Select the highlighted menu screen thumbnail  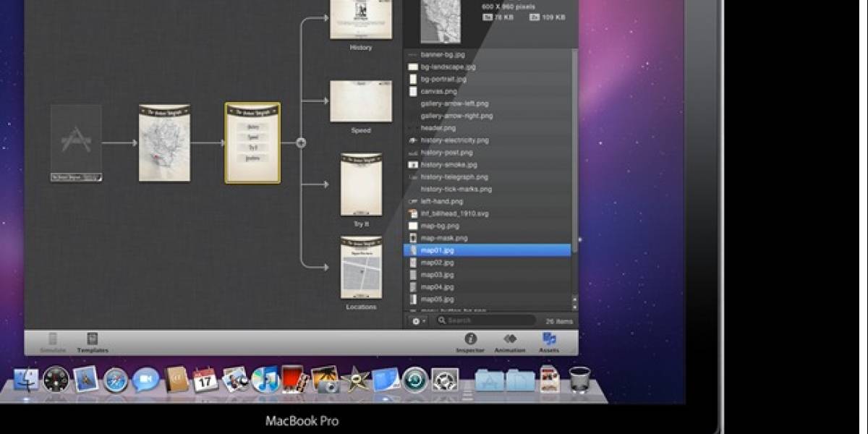click(252, 142)
